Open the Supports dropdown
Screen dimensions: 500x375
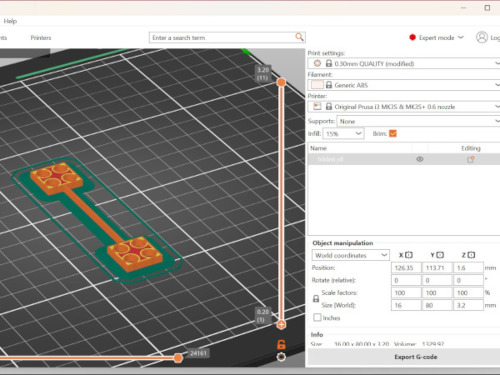pos(418,121)
